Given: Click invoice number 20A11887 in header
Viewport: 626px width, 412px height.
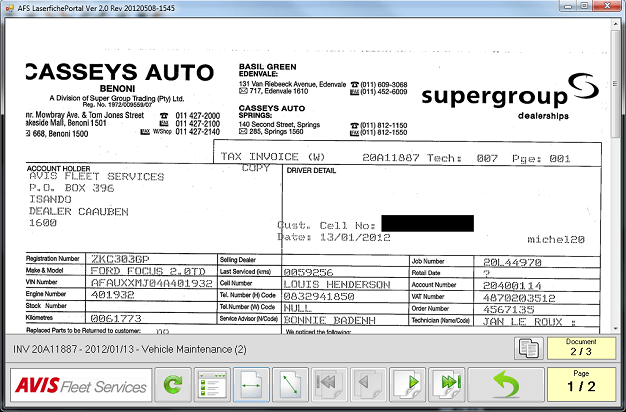Looking at the screenshot, I should [x=390, y=158].
